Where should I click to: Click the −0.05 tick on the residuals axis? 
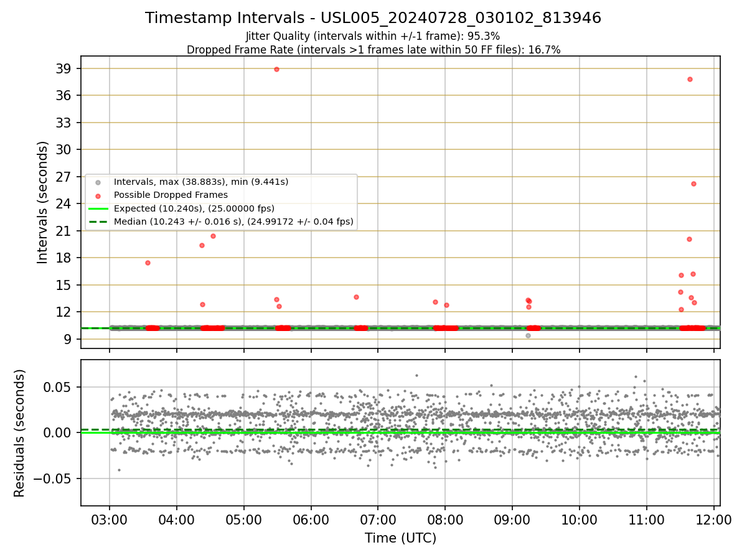54,478
